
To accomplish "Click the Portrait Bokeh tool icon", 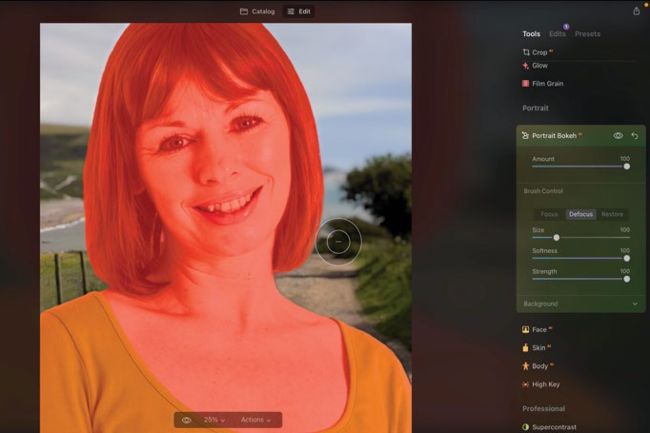I will [x=526, y=135].
